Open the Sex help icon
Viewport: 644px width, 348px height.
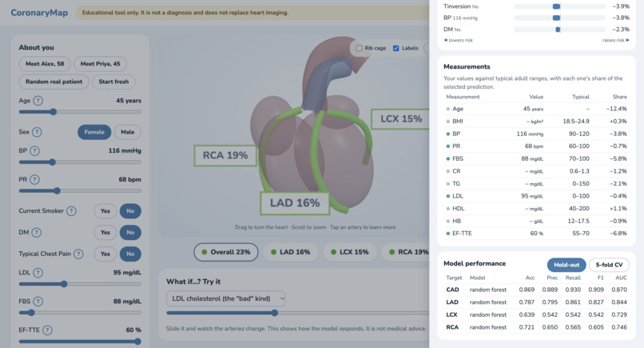(37, 132)
